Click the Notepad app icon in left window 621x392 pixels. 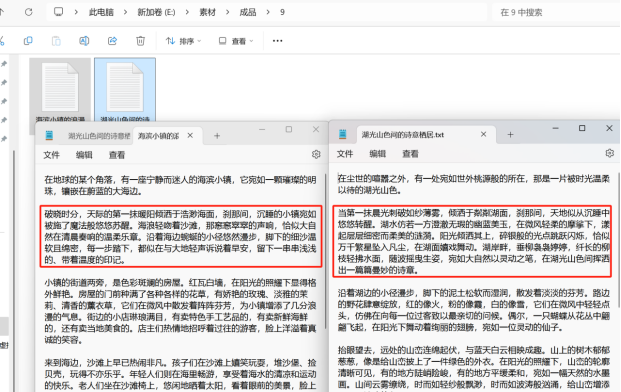pyautogui.click(x=49, y=136)
